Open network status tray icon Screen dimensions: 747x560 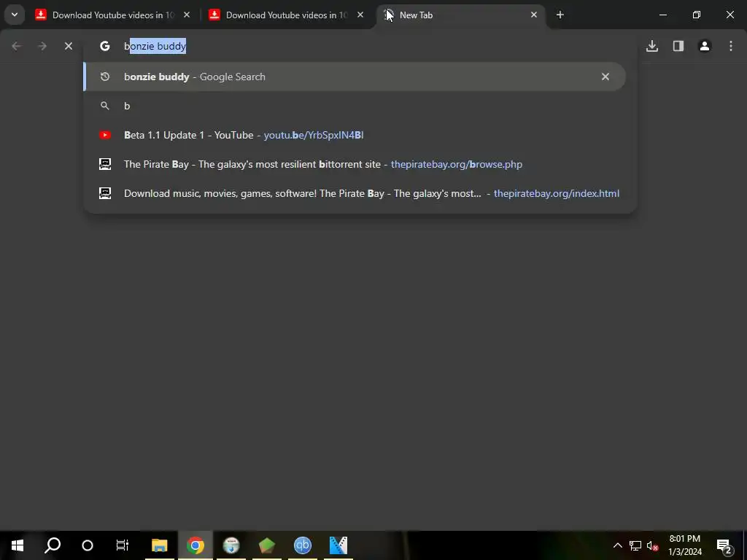point(635,545)
